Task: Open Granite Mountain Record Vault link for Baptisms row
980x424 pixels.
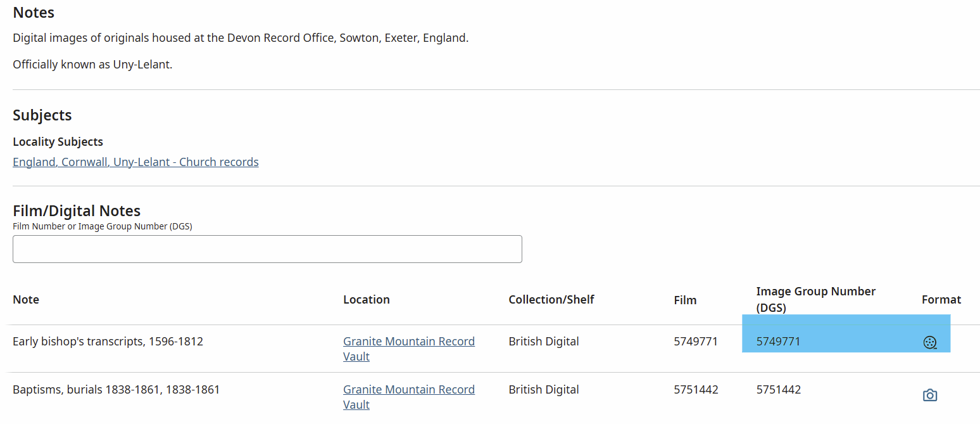Action: pyautogui.click(x=409, y=397)
